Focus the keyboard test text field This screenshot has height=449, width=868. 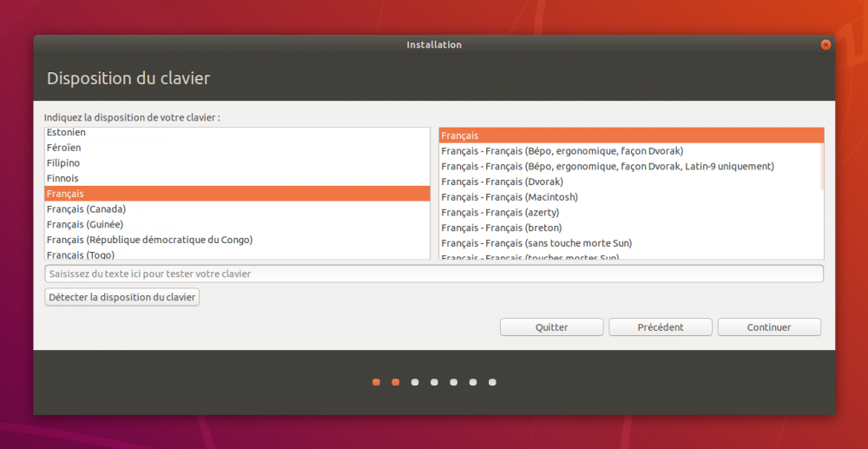[434, 274]
